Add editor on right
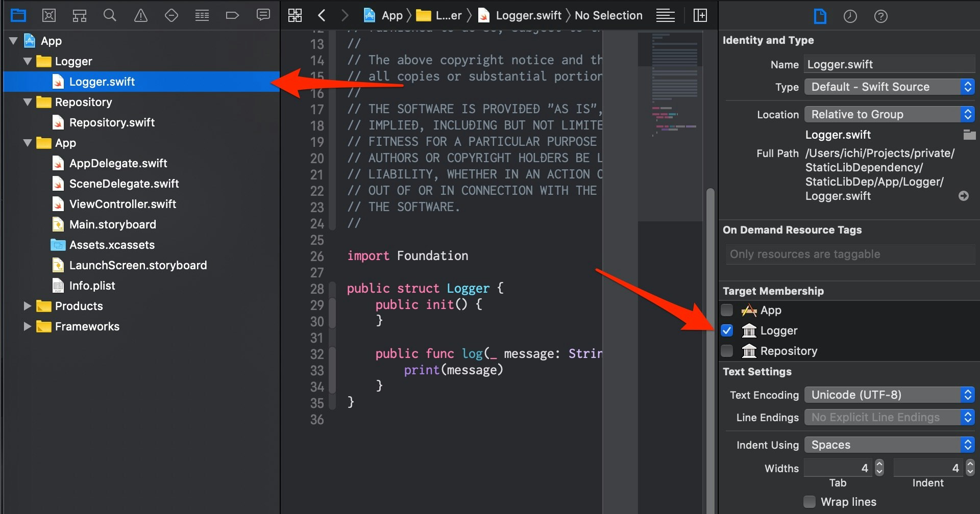 [x=700, y=15]
